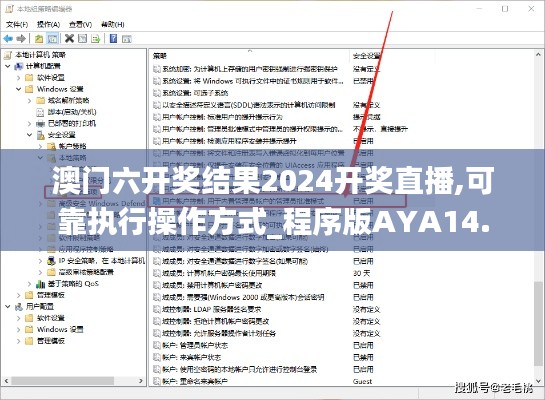Open Properties from the toolbar icon
This screenshot has height=400, width=545.
(82, 38)
